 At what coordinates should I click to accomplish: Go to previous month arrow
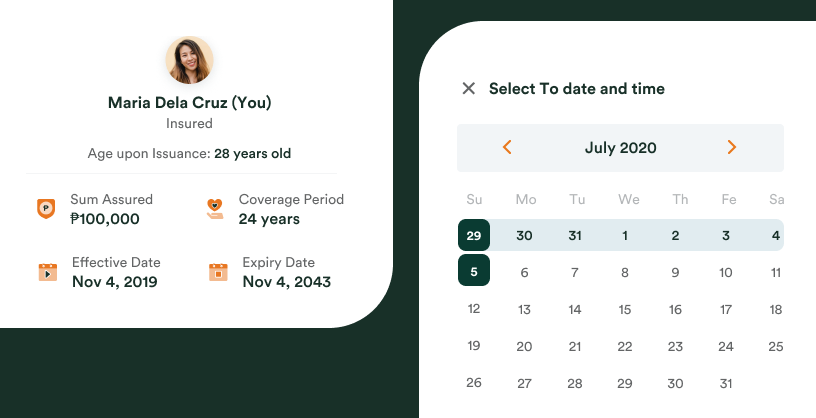[507, 148]
